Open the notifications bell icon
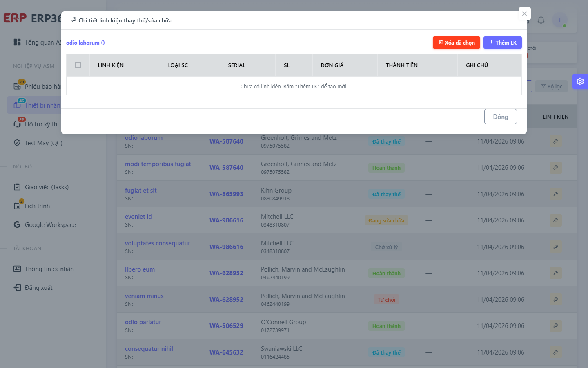The width and height of the screenshot is (588, 368). 541,20
